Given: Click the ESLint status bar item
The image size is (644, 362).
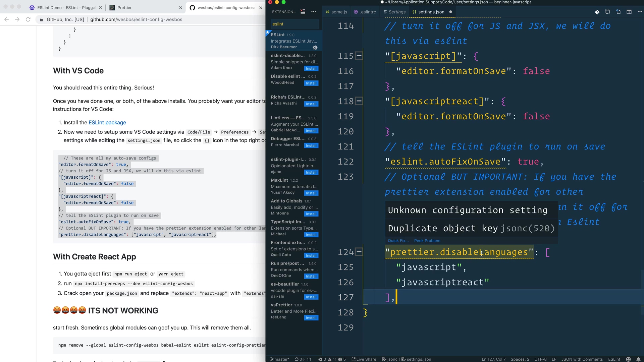Looking at the screenshot, I should coord(614,359).
